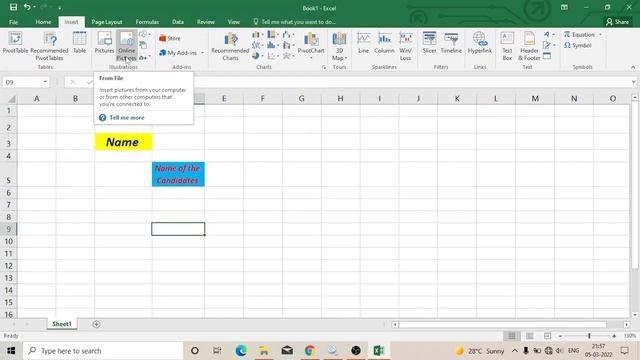Click the Share button

[617, 22]
